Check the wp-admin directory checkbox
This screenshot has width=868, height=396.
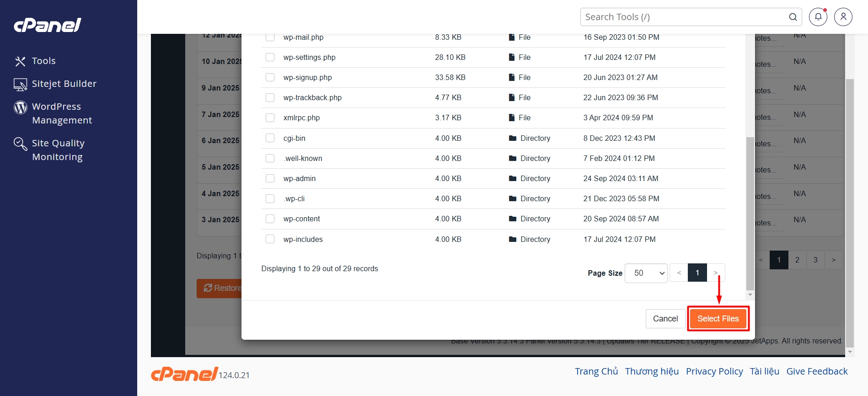[x=270, y=178]
